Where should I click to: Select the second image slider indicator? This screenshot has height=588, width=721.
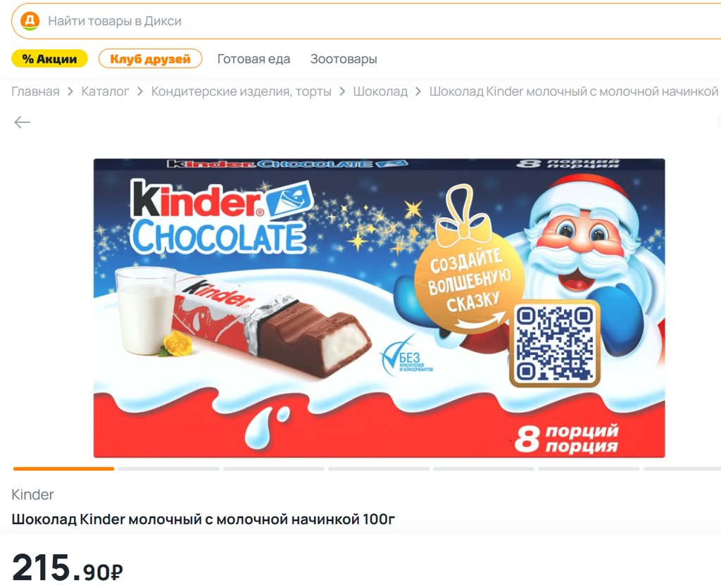tap(169, 469)
